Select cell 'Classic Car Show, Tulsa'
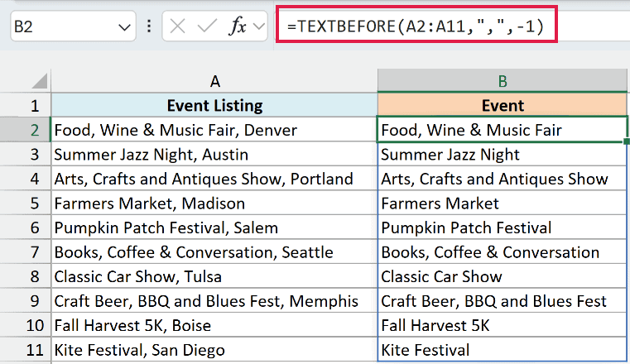 pyautogui.click(x=214, y=277)
